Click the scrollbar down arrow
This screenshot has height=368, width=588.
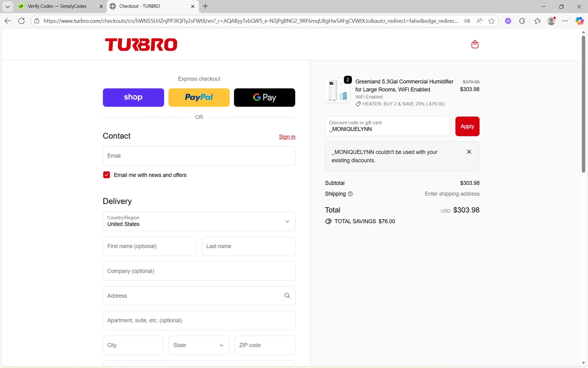[x=583, y=363]
